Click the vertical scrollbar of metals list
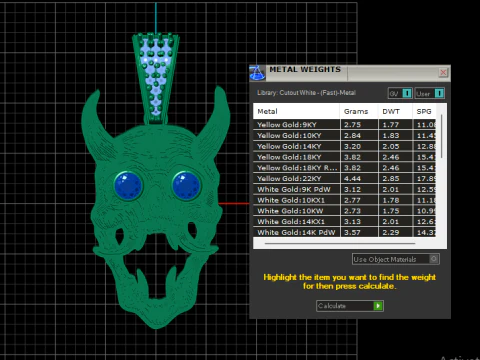This screenshot has width=480, height=360. coord(442,136)
